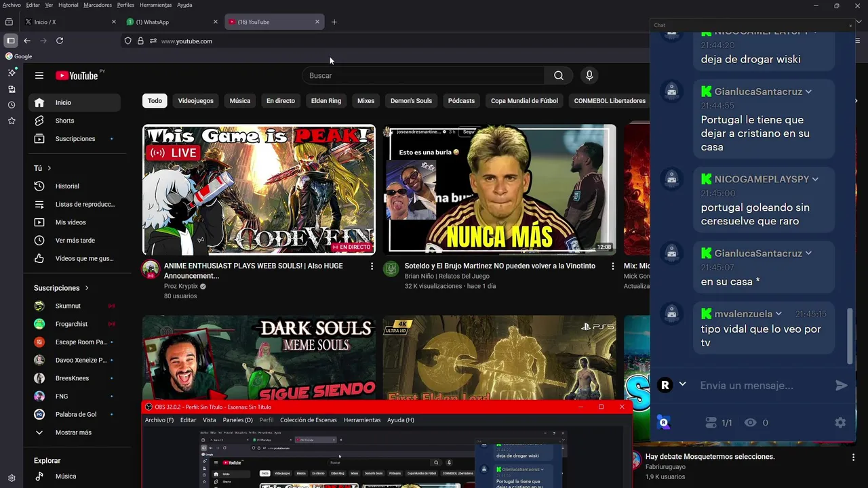
Task: Open Suscripciones in the YouTube sidebar
Action: (x=75, y=139)
